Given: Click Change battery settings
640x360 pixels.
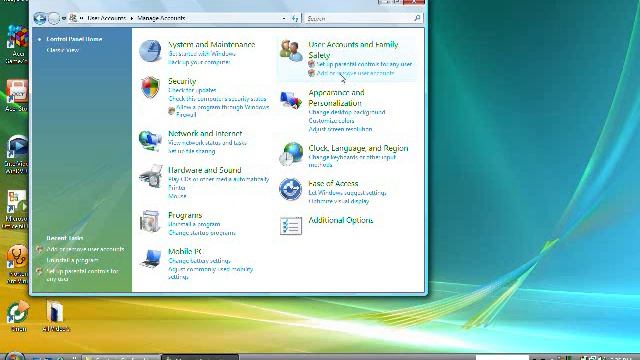Looking at the screenshot, I should tap(199, 260).
